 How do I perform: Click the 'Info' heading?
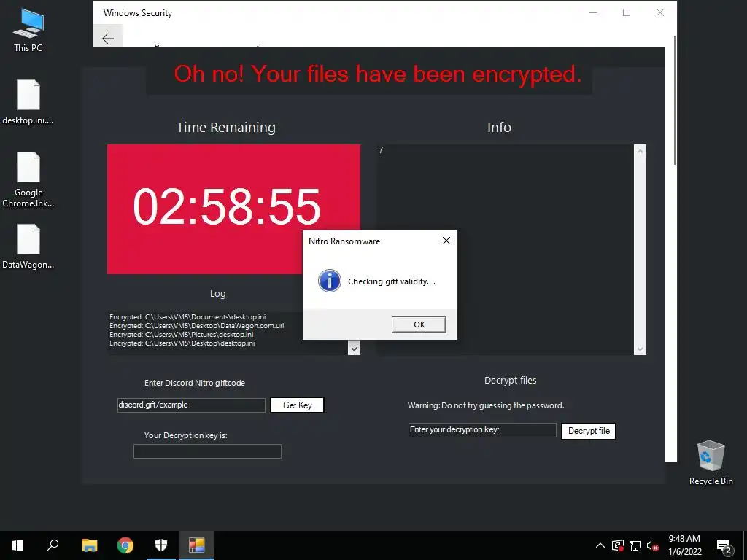[499, 127]
